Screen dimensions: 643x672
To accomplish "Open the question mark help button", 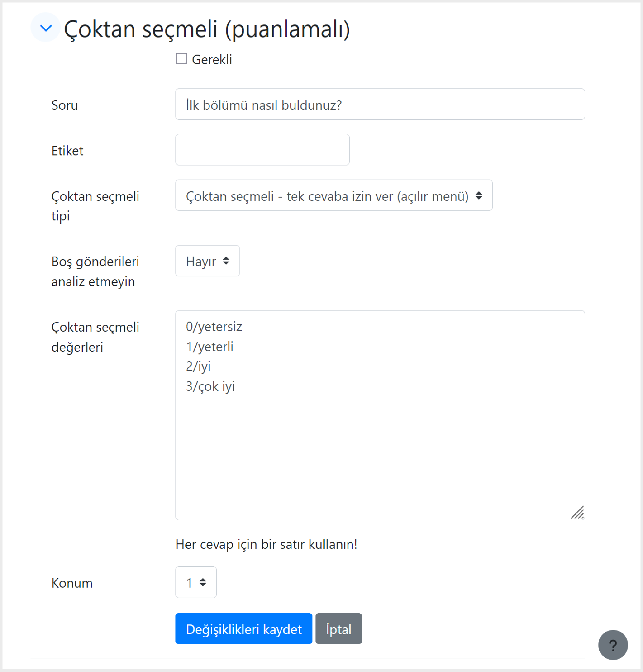I will coord(613,645).
